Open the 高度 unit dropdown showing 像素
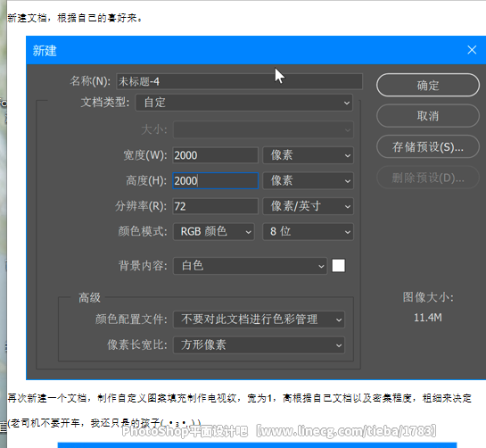 click(308, 180)
